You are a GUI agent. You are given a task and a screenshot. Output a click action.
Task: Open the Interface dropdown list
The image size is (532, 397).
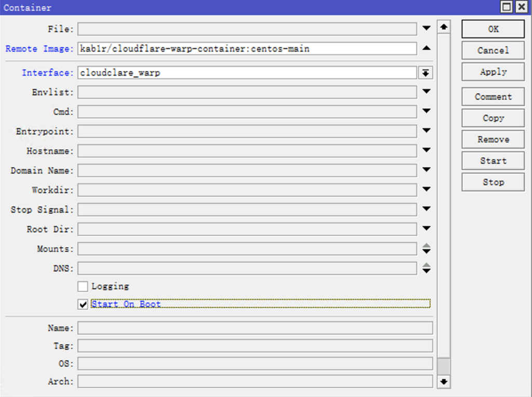tap(425, 73)
